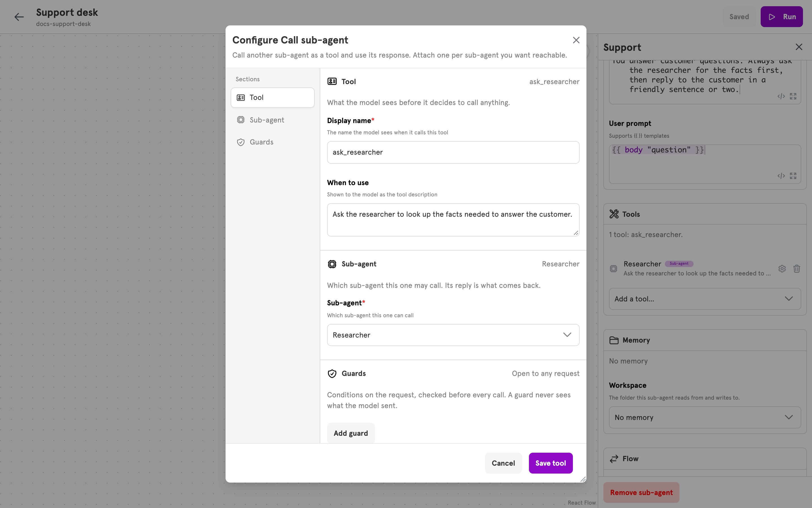The width and height of the screenshot is (812, 508).
Task: Click the docs-support-desk subtitle
Action: tap(63, 24)
